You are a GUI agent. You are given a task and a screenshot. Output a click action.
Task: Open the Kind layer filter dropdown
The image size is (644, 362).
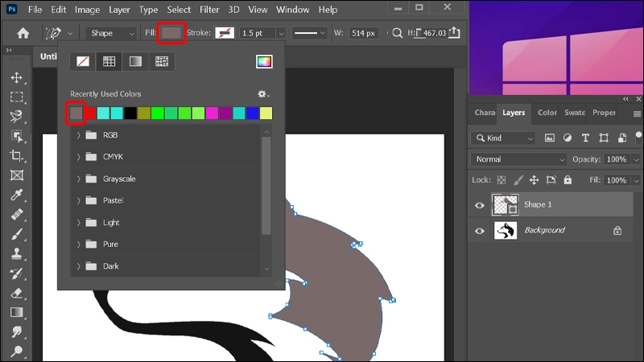coord(504,138)
